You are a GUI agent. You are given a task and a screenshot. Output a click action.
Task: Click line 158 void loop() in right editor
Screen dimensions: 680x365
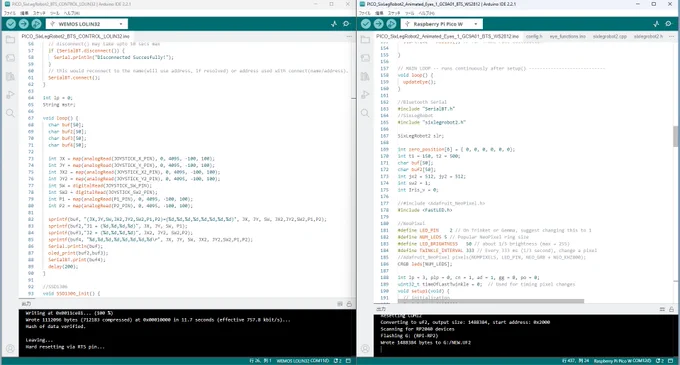[415, 75]
